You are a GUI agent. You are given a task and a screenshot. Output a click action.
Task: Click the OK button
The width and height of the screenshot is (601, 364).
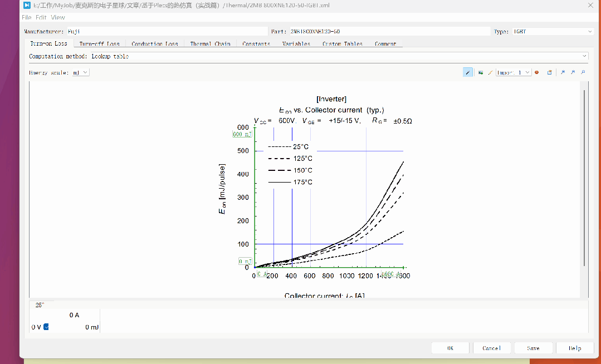(451, 348)
